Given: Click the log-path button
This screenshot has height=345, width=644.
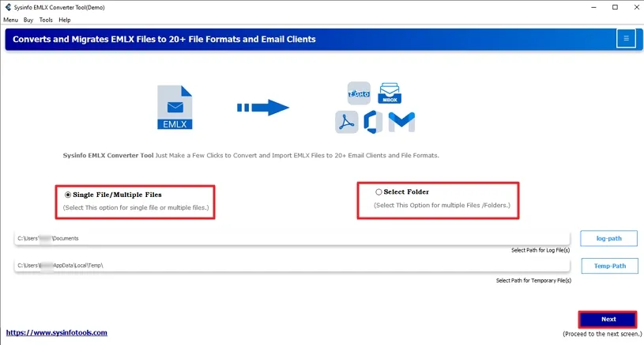Looking at the screenshot, I should coord(608,238).
